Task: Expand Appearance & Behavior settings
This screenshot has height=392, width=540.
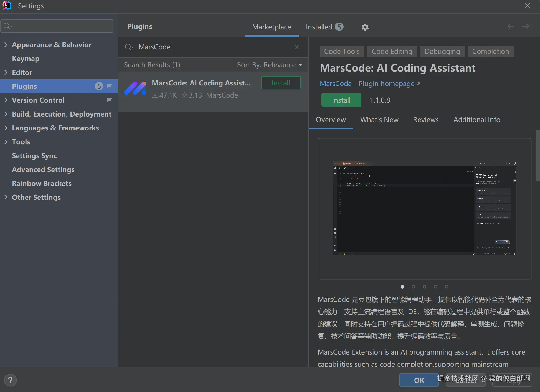Action: (6, 45)
